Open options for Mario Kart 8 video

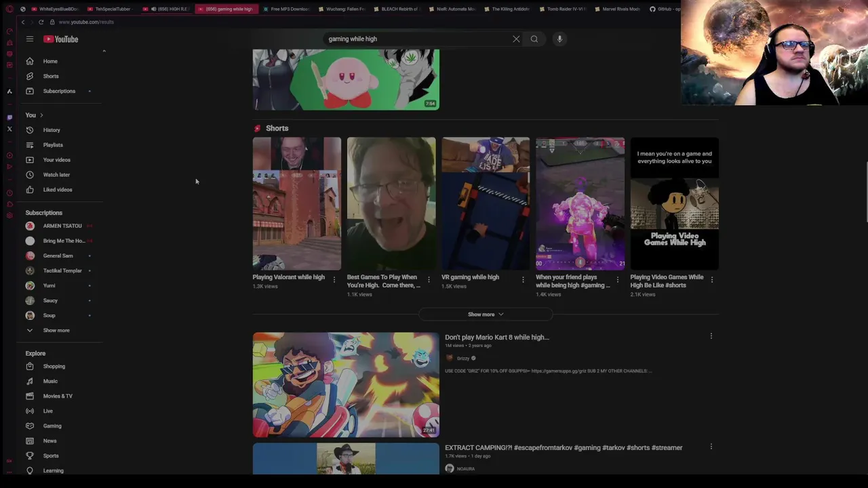point(711,336)
